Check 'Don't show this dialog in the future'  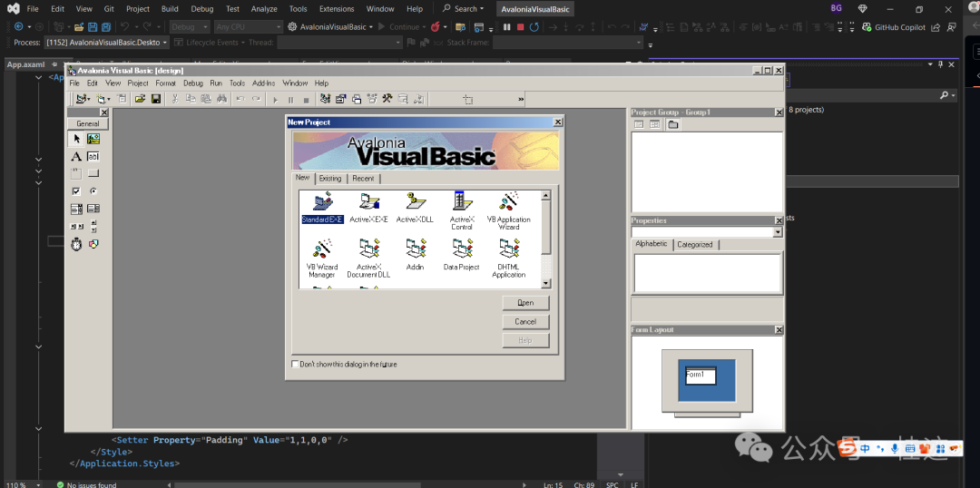pyautogui.click(x=296, y=365)
